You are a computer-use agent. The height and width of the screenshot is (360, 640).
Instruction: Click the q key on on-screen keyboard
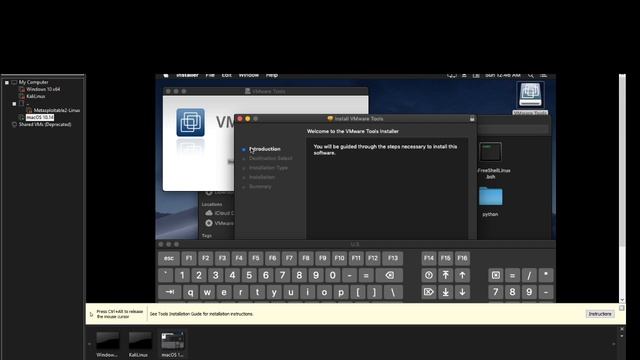pos(191,292)
